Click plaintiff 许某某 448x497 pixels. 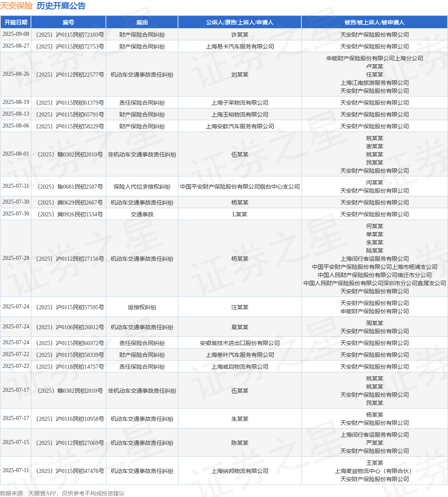pyautogui.click(x=240, y=35)
